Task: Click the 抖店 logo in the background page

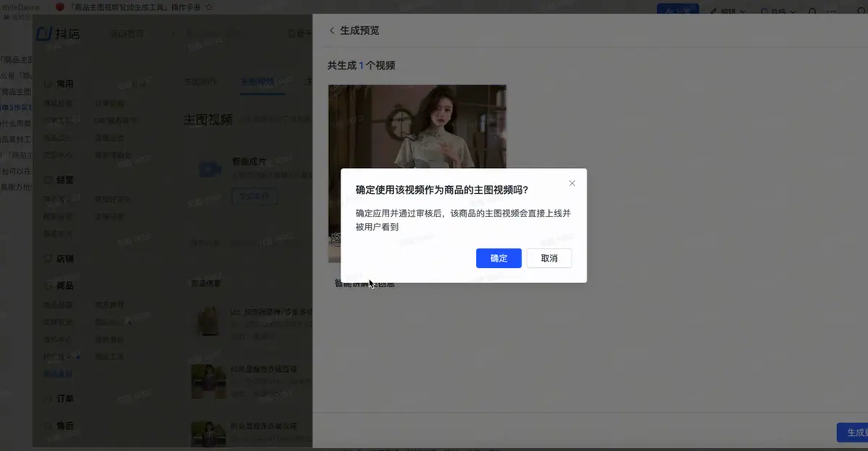Action: [x=58, y=34]
